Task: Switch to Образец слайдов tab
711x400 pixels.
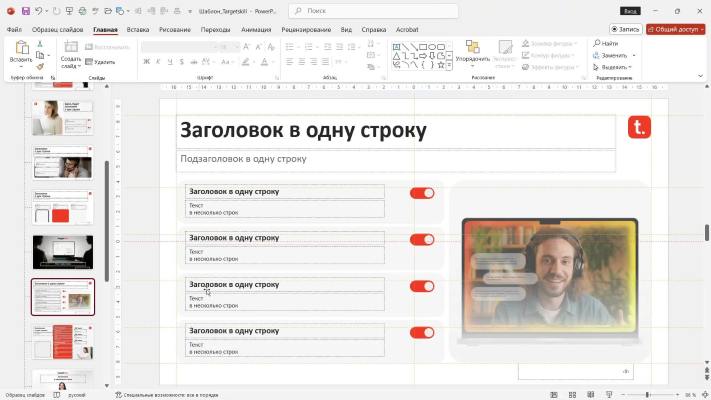Action: coord(57,29)
